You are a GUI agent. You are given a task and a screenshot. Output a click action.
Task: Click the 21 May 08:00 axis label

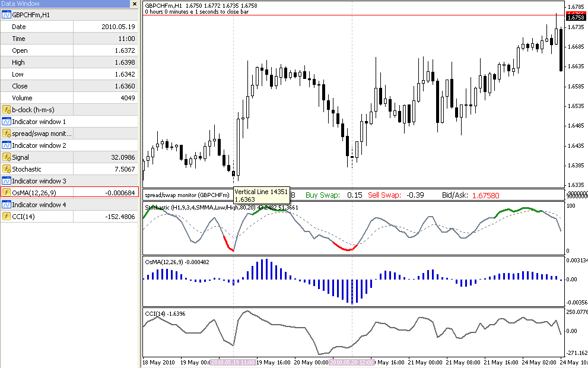[462, 363]
